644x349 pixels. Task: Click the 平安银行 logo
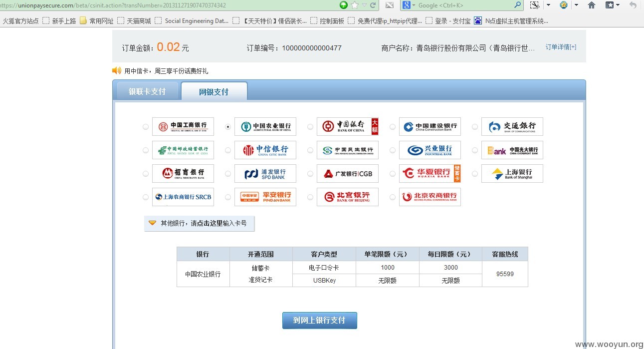[265, 197]
